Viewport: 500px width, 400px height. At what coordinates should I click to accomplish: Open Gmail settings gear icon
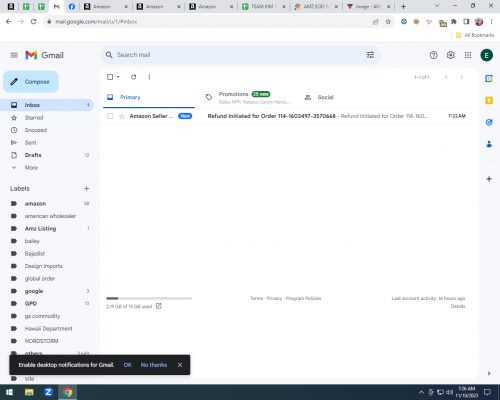(450, 55)
